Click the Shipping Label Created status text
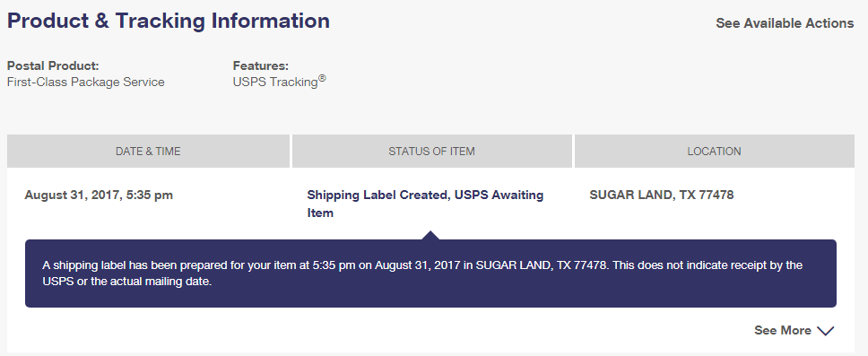 tap(378, 195)
